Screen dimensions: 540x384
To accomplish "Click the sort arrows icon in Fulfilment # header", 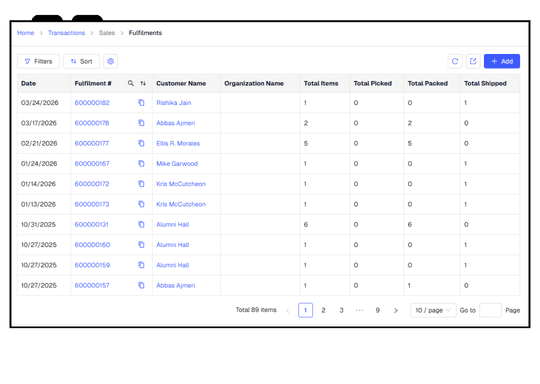I will (x=143, y=83).
